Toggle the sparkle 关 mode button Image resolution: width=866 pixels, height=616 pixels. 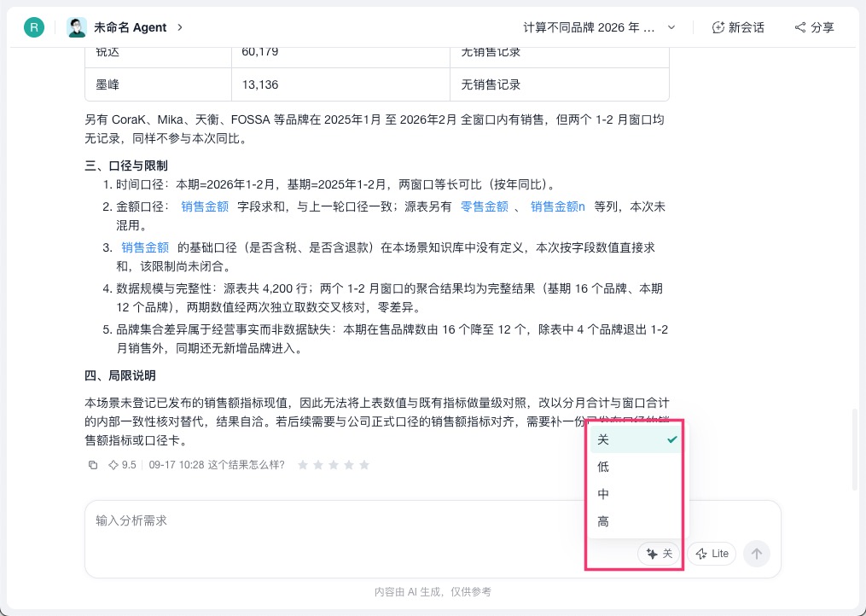tap(659, 554)
